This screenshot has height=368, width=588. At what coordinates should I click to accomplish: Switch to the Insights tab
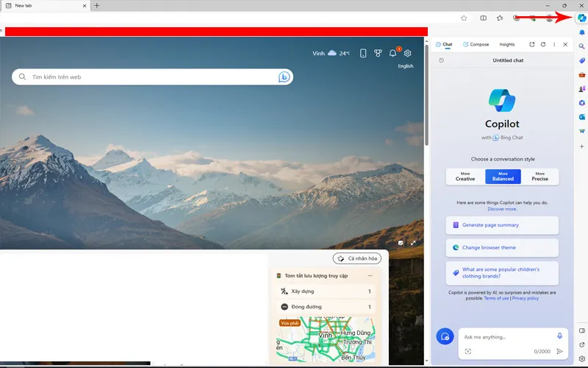[507, 45]
